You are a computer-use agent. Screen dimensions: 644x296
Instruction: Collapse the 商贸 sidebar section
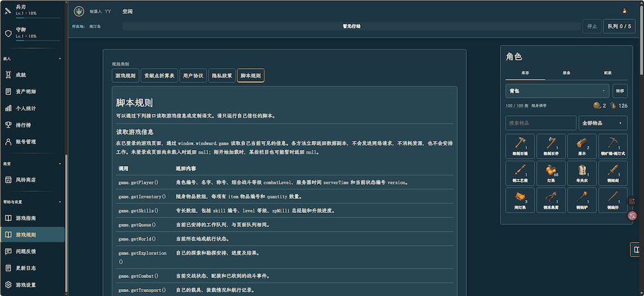point(60,163)
